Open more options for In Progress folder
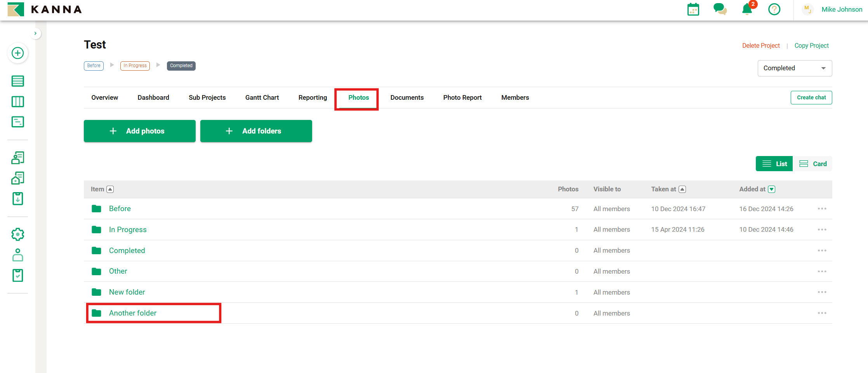 point(822,230)
